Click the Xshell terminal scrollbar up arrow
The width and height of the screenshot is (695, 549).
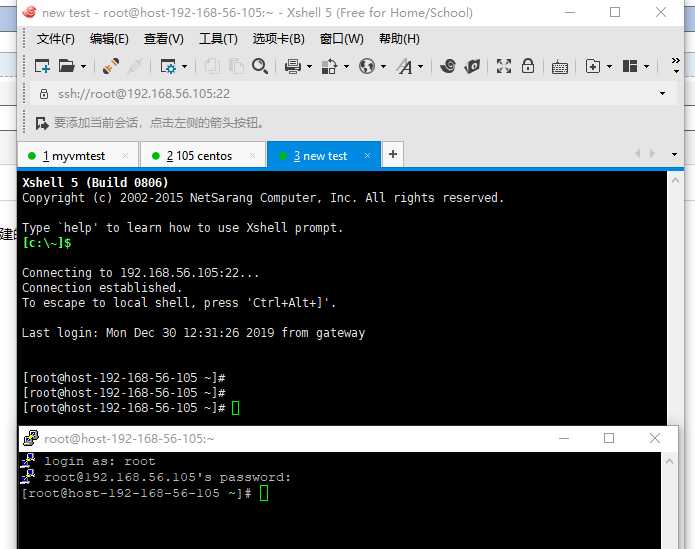[675, 180]
